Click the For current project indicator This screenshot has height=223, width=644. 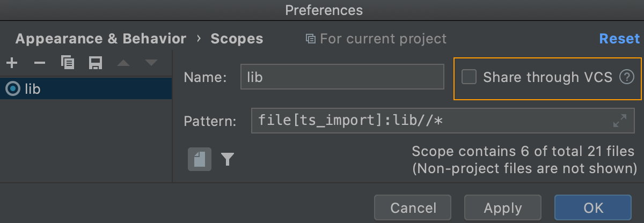coord(376,39)
